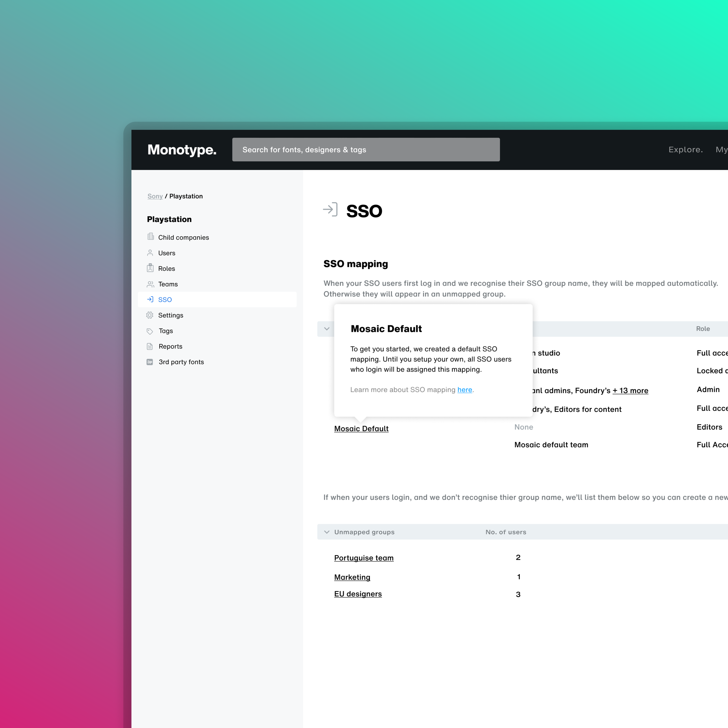The width and height of the screenshot is (728, 728).
Task: Open the EU designers unmapped group
Action: pyautogui.click(x=358, y=594)
